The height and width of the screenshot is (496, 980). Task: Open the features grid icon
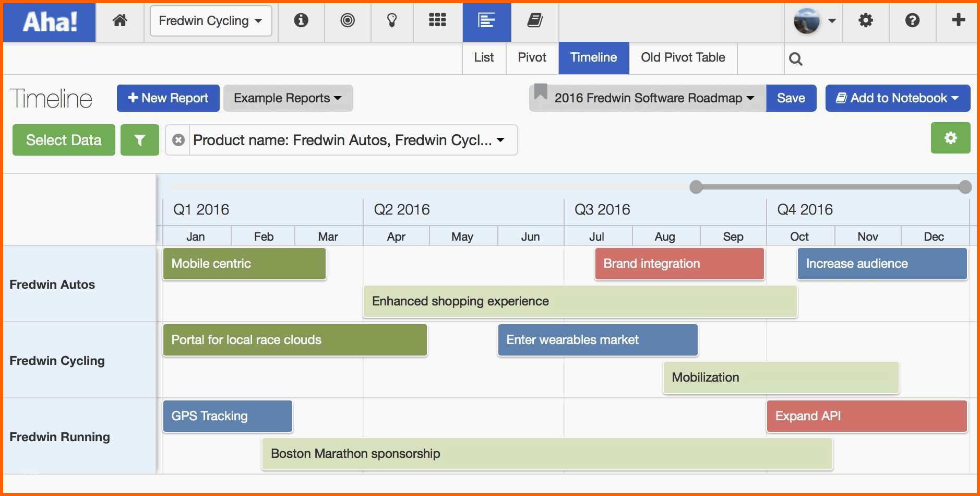point(437,20)
